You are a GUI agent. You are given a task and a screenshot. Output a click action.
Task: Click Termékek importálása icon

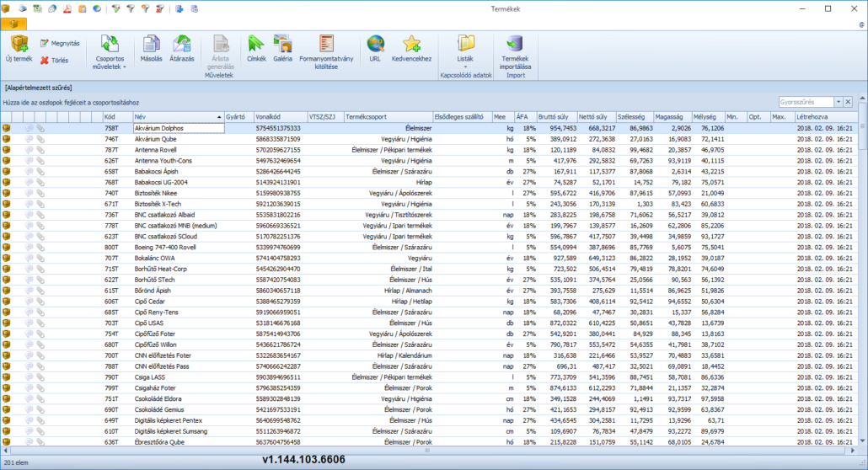(515, 45)
